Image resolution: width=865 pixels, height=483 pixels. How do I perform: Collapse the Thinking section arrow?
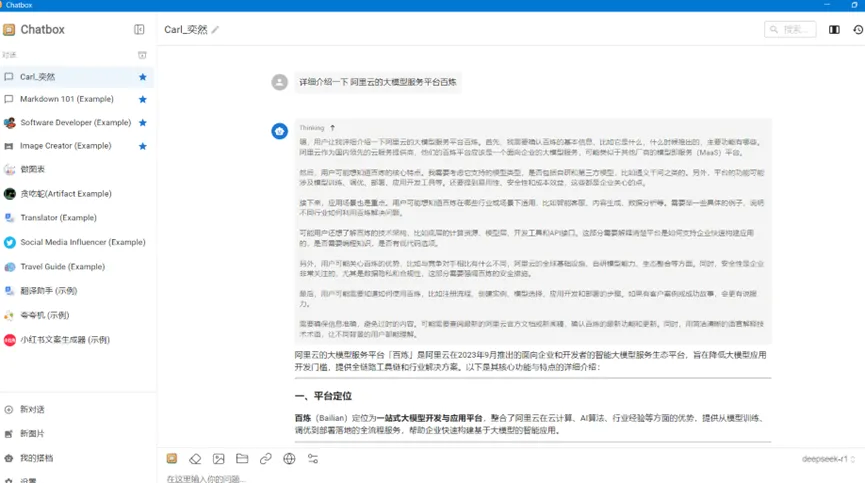332,128
